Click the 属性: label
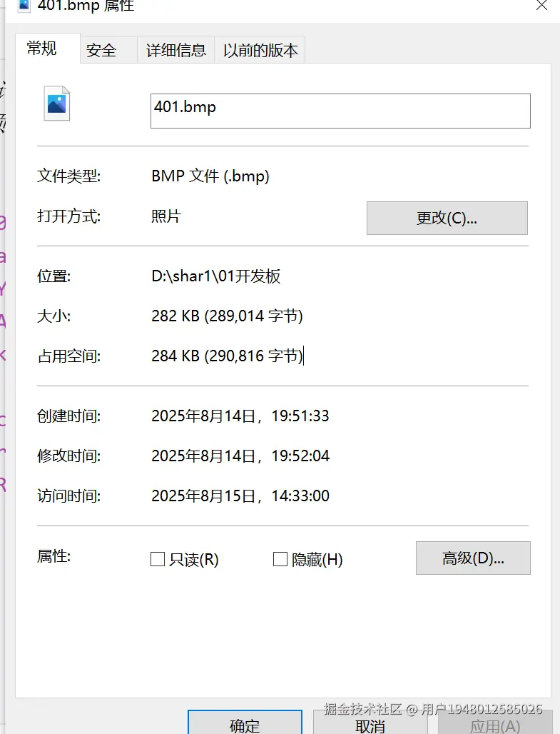 pyautogui.click(x=54, y=556)
